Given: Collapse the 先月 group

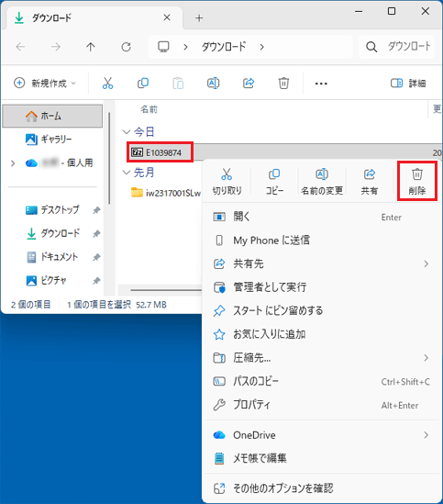Looking at the screenshot, I should [x=127, y=173].
